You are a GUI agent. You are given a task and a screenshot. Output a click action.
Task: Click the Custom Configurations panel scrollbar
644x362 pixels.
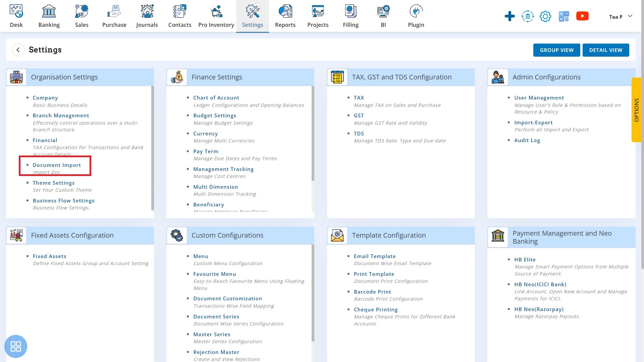313,293
